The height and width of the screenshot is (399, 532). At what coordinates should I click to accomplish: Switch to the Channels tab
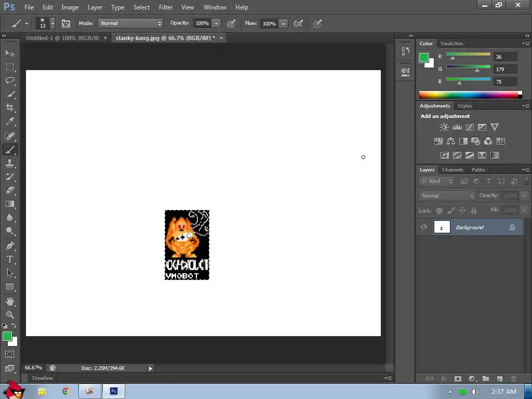click(453, 170)
